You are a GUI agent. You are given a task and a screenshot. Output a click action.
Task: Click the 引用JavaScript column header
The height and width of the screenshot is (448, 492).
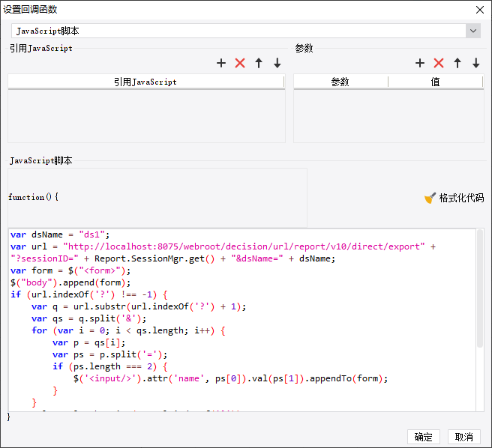click(146, 82)
